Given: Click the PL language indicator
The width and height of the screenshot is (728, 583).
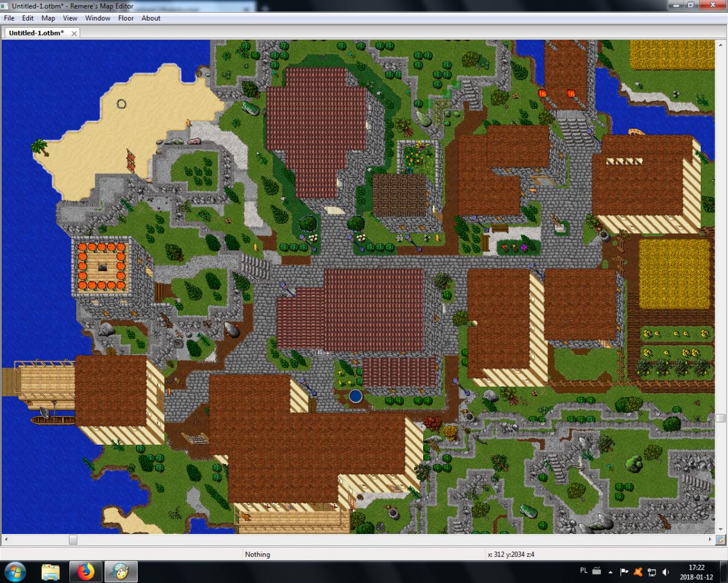Looking at the screenshot, I should [584, 572].
